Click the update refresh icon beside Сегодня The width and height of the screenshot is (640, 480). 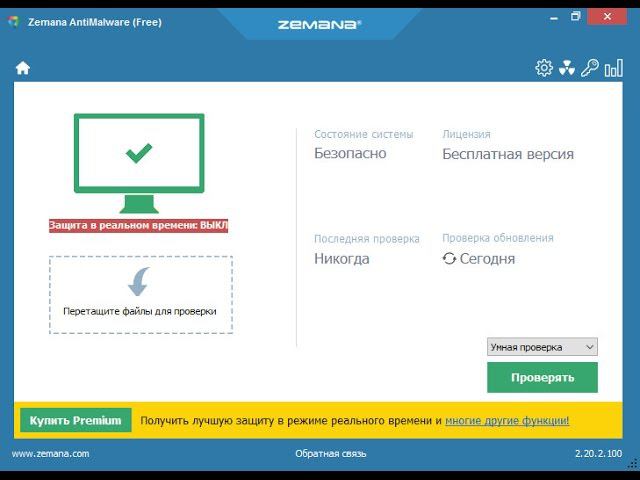(449, 258)
